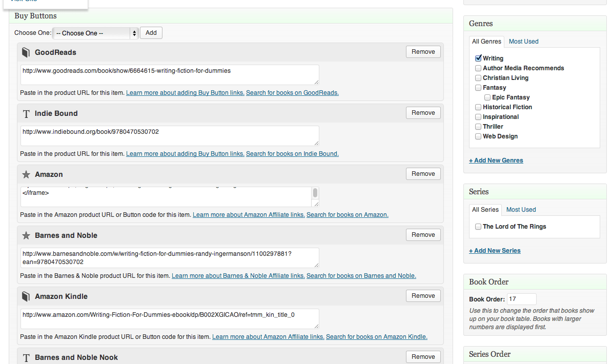This screenshot has height=364, width=612.
Task: Check the Web Design genre
Action: coord(478,136)
